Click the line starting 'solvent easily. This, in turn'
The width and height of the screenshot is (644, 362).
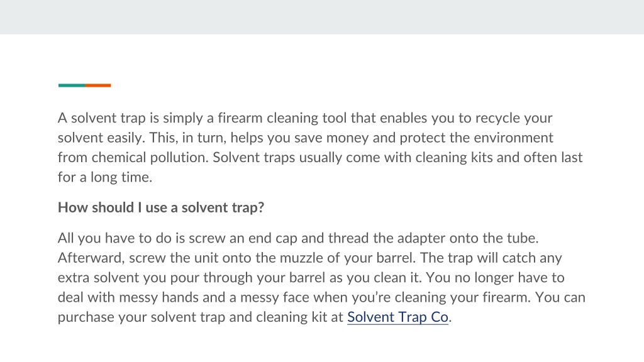[306, 138]
